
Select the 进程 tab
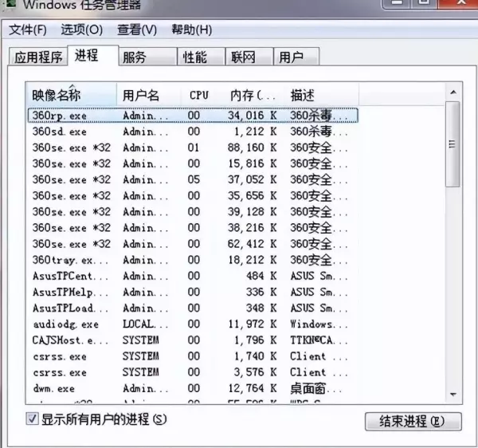coord(93,56)
